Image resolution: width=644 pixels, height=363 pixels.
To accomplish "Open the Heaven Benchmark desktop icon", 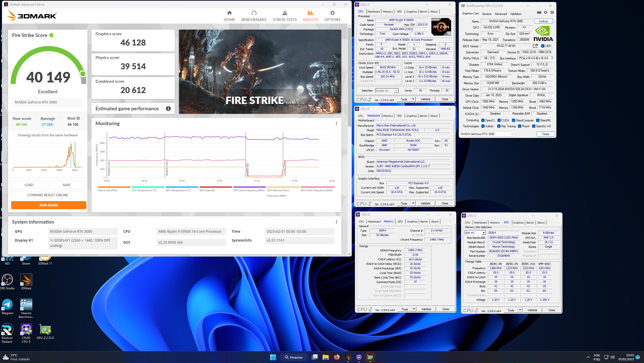I will coord(26,308).
